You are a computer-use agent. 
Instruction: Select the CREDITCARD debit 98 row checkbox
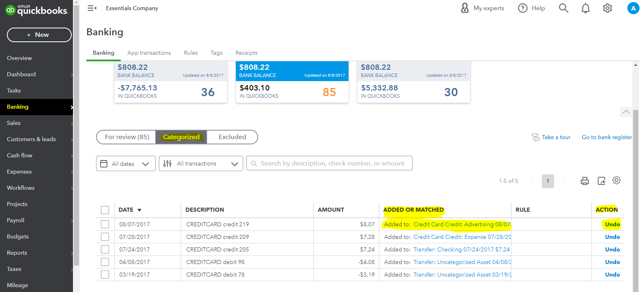(105, 262)
